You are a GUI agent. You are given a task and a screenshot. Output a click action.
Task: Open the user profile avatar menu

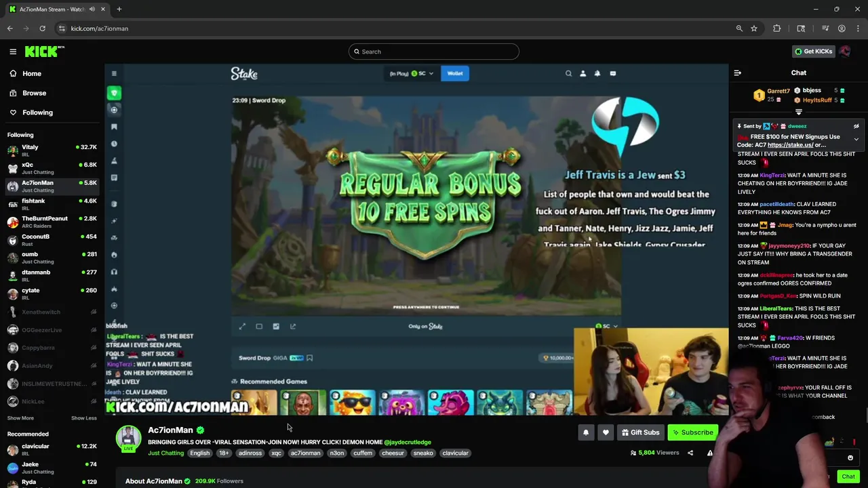(845, 52)
